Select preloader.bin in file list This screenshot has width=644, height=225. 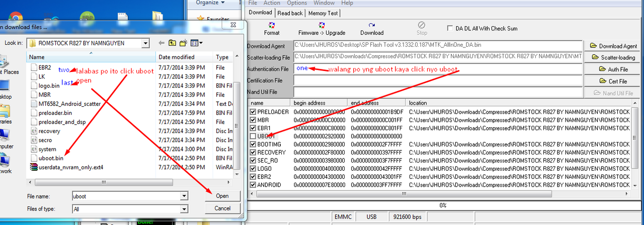point(51,113)
